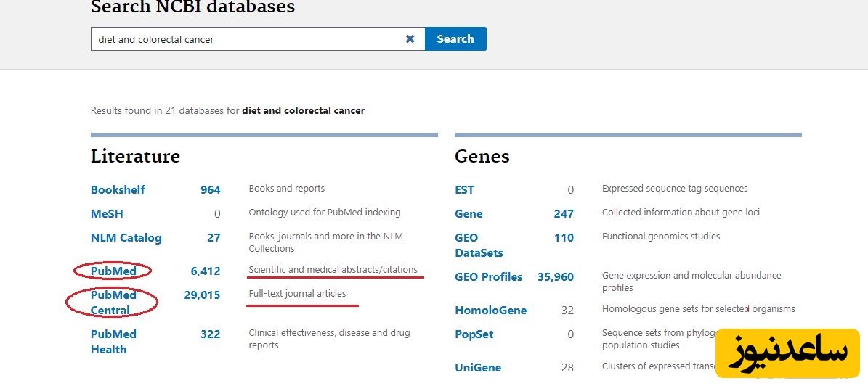The width and height of the screenshot is (868, 386).
Task: Open the PopSet database link
Action: coord(474,334)
